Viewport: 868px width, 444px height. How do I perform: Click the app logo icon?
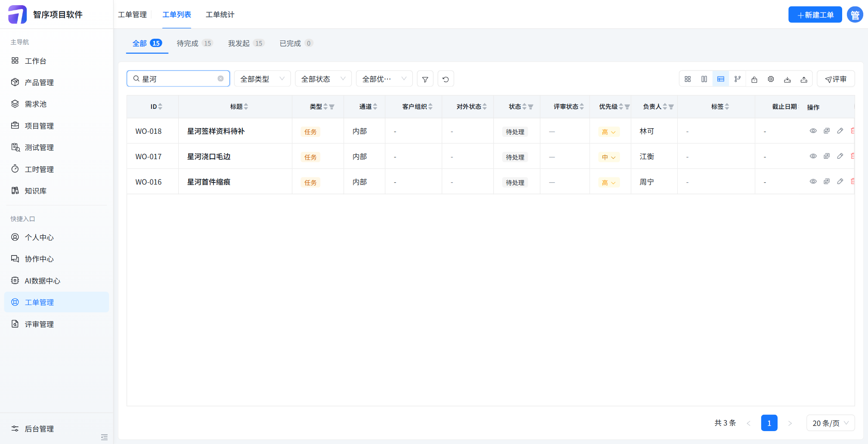pyautogui.click(x=17, y=14)
